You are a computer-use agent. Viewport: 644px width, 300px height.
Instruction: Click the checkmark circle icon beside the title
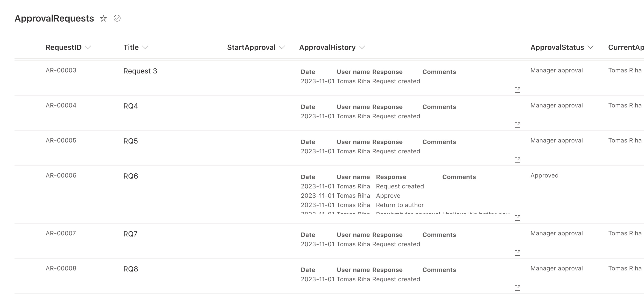pos(117,18)
